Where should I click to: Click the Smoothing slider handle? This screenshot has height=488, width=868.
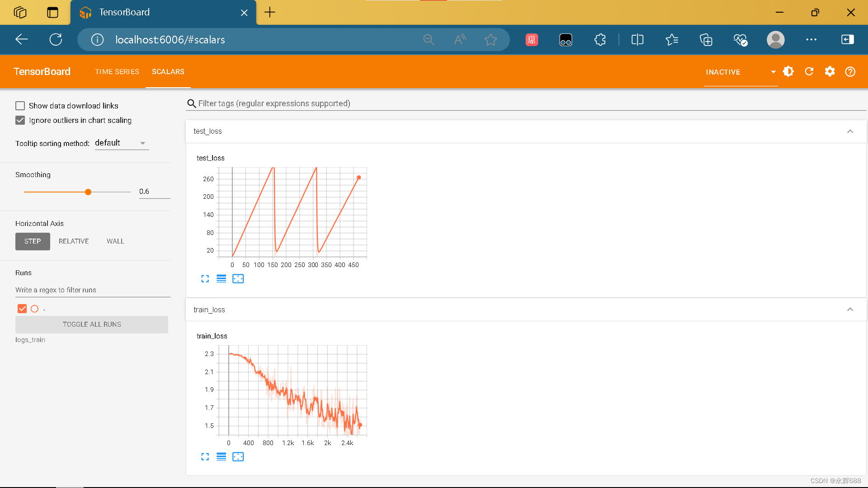[88, 192]
